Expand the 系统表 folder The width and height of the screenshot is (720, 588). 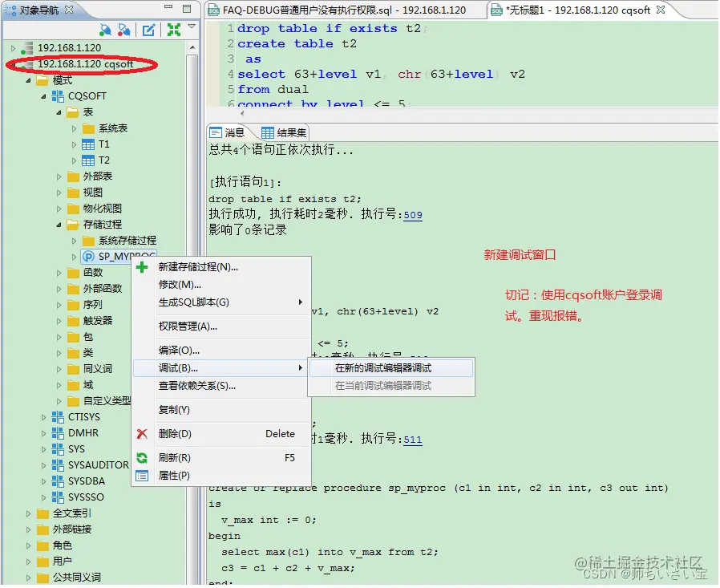click(x=75, y=128)
